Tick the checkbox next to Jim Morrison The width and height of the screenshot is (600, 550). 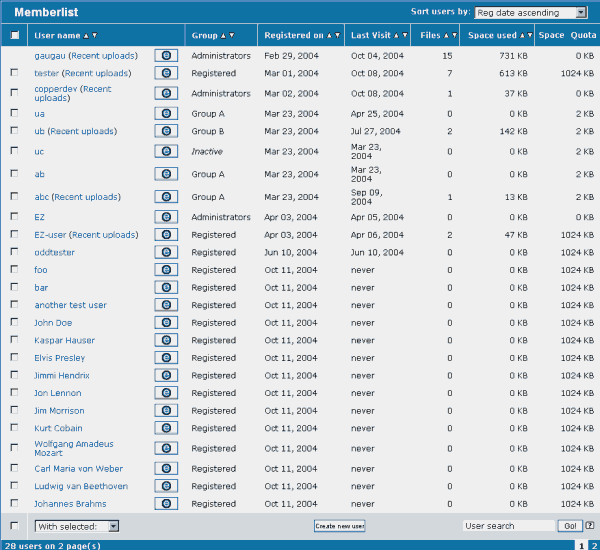pos(14,410)
